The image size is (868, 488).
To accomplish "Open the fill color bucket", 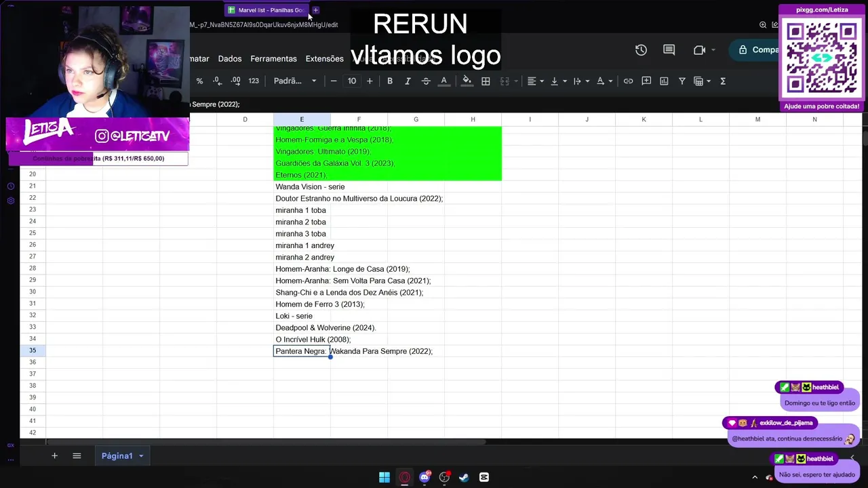I will tap(467, 81).
